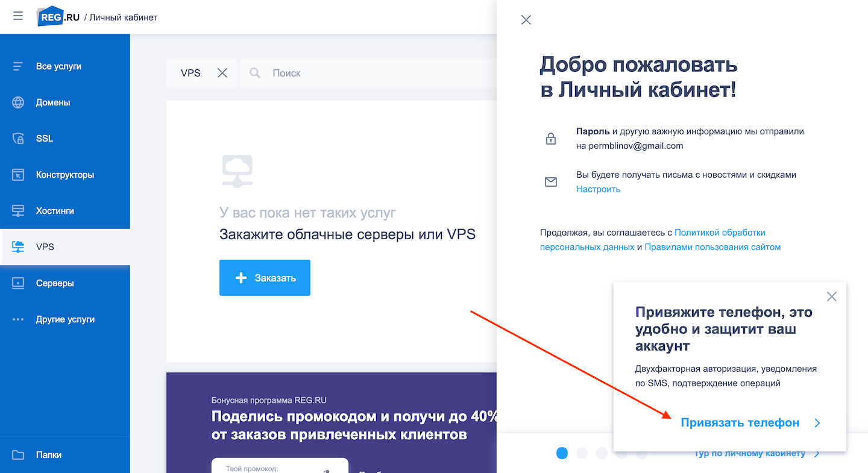This screenshot has width=868, height=473.
Task: Click the Серверы sidebar icon
Action: pos(18,283)
